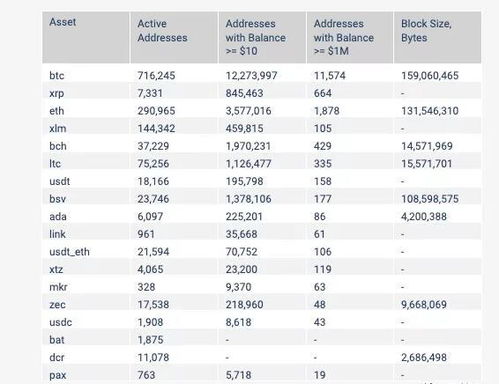Click the eth asset name
This screenshot has width=499, height=384.
[x=57, y=111]
